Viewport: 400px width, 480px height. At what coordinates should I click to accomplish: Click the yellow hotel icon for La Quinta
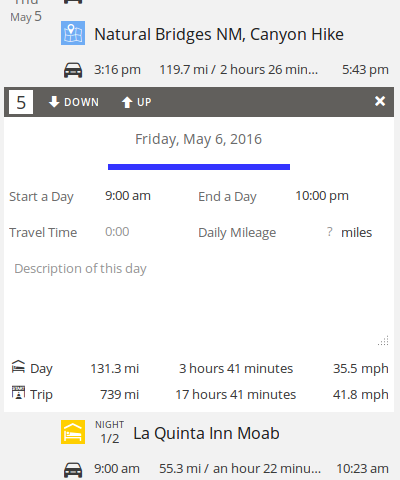point(73,432)
